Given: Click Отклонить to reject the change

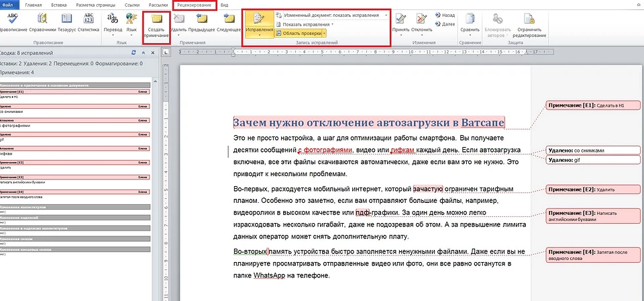Looking at the screenshot, I should pyautogui.click(x=423, y=24).
